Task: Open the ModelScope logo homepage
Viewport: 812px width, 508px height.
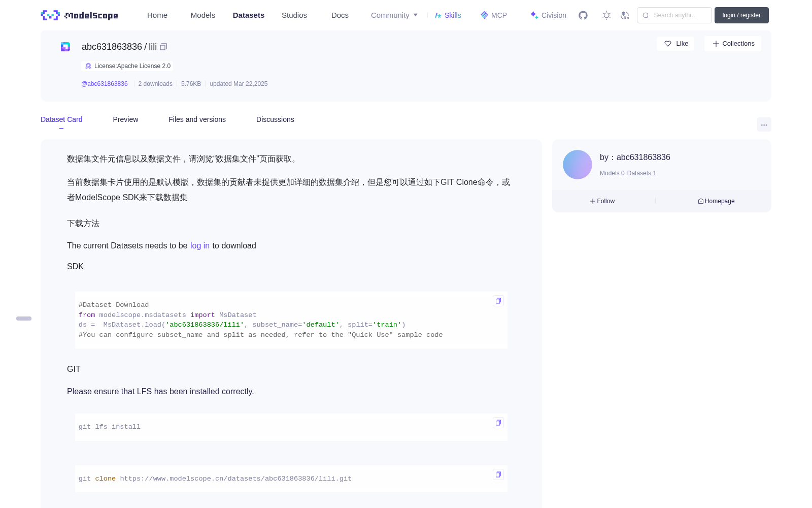Action: coord(79,15)
